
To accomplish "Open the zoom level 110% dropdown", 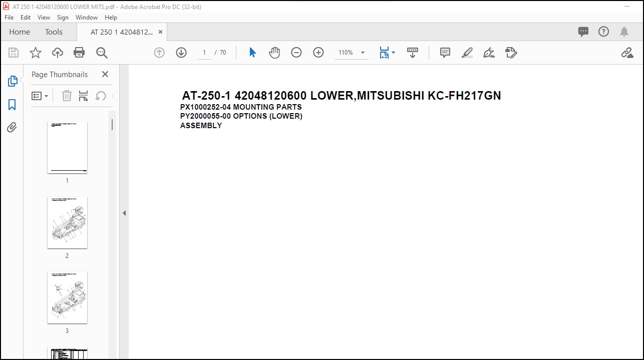I will click(x=351, y=53).
